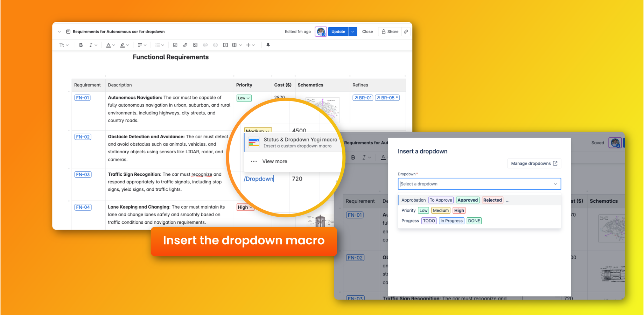Collapse header chevron left of page title
This screenshot has width=644, height=315.
tap(59, 32)
